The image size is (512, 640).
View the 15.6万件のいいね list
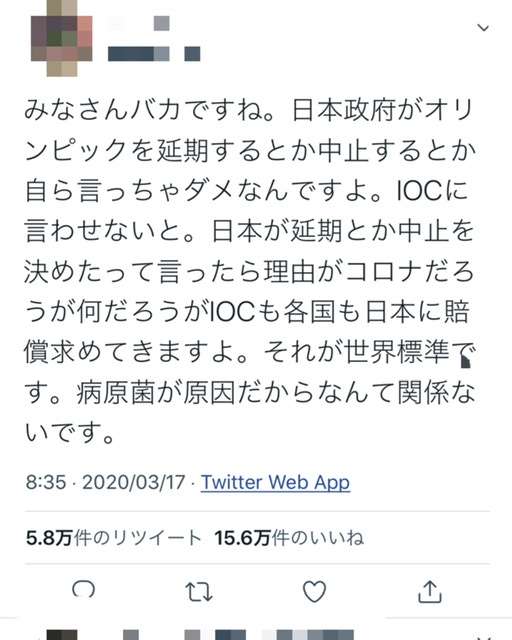289,538
